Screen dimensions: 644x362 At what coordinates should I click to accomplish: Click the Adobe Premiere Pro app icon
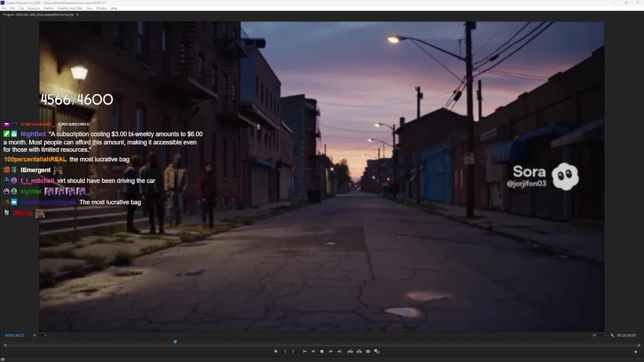pyautogui.click(x=3, y=3)
